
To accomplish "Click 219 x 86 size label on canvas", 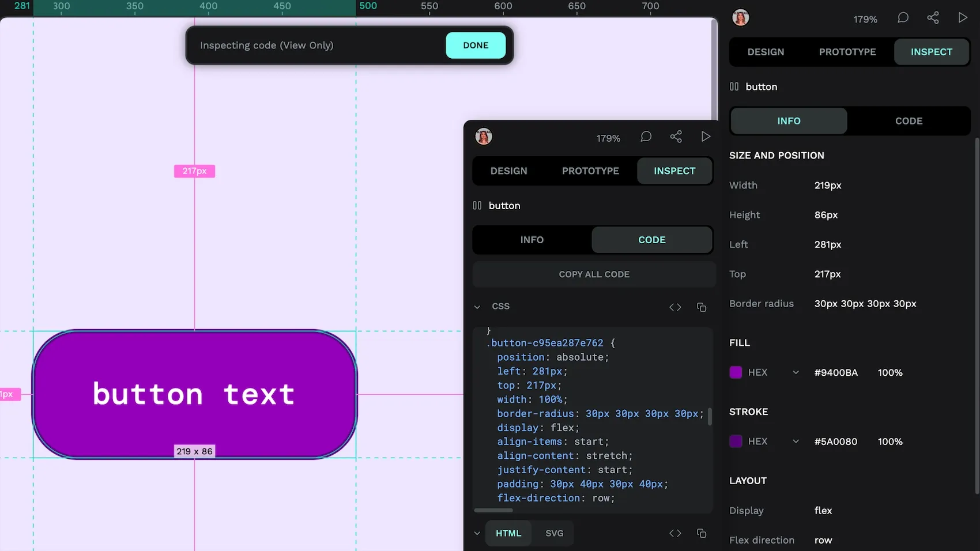I will tap(194, 451).
